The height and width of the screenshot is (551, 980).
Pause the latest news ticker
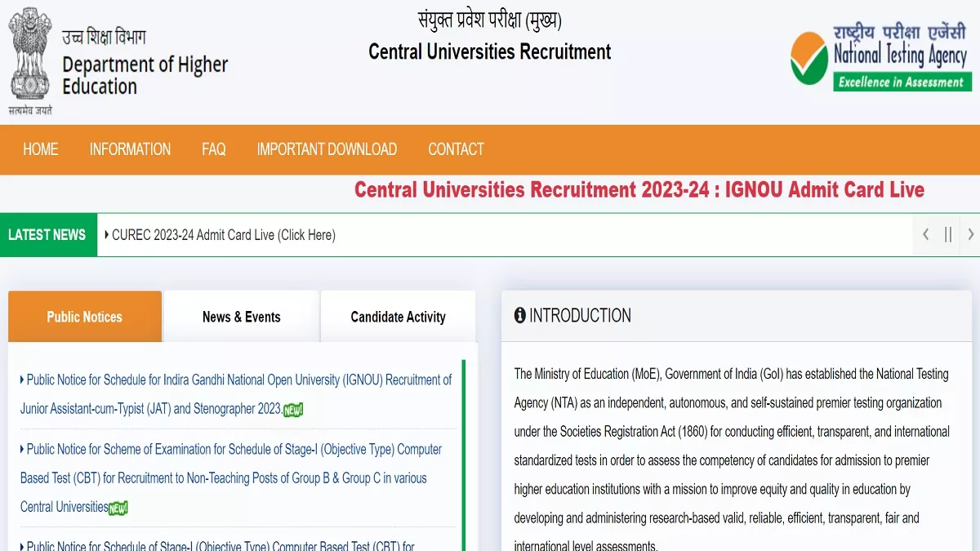(948, 235)
